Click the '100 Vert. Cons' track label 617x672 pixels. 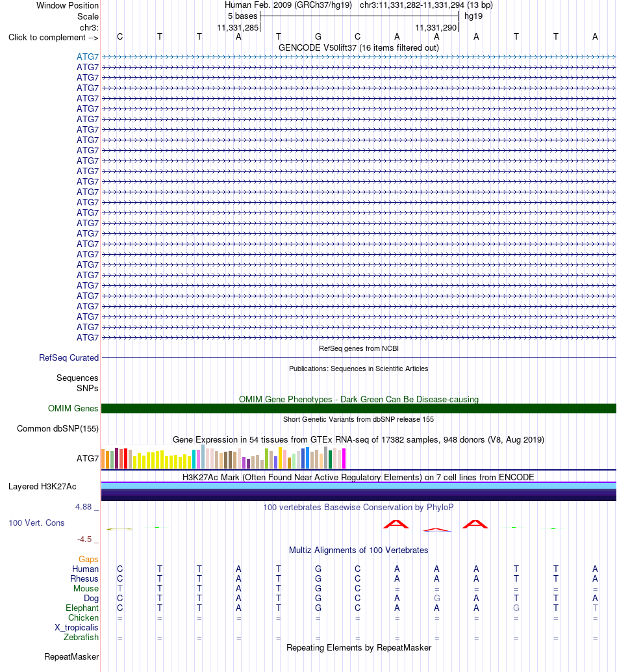pos(36,523)
